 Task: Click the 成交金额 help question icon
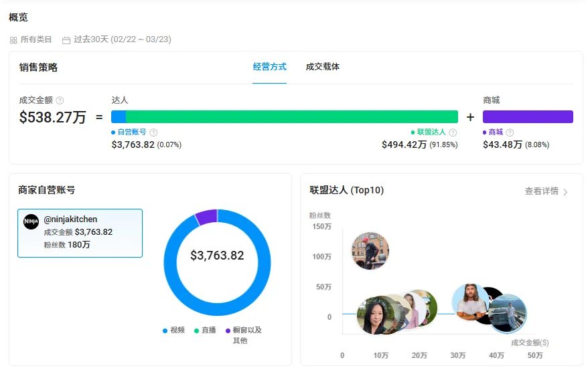pyautogui.click(x=60, y=100)
